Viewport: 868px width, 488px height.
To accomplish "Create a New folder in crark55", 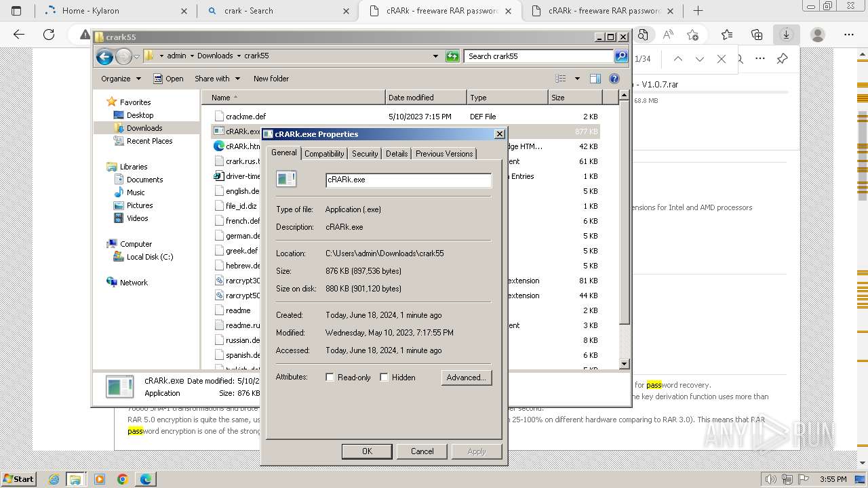I will (x=271, y=79).
